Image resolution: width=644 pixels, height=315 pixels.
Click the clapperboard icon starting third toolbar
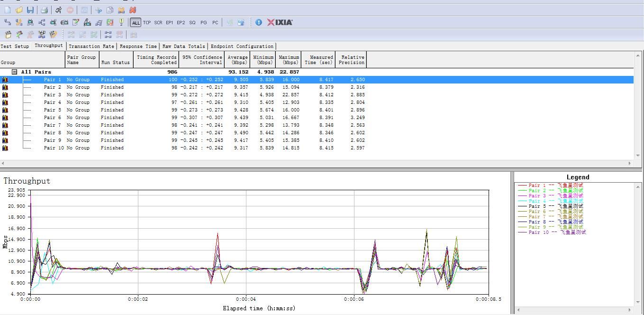[8, 35]
